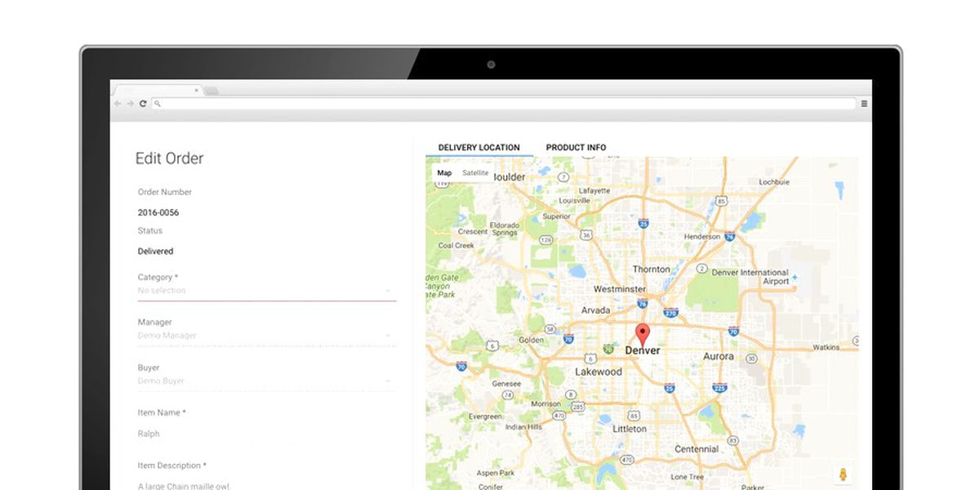Open the Buyer dropdown

click(266, 381)
